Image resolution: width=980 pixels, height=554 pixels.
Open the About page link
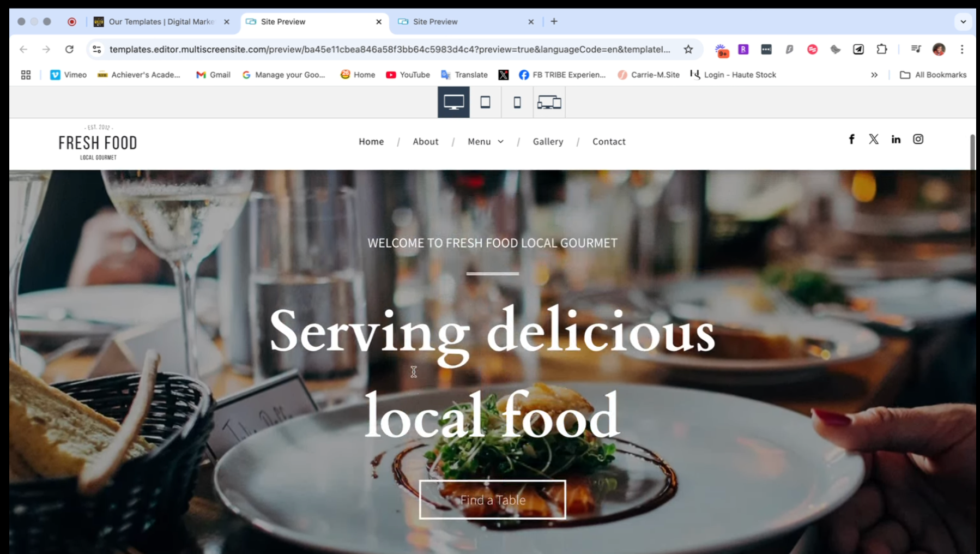pos(425,141)
